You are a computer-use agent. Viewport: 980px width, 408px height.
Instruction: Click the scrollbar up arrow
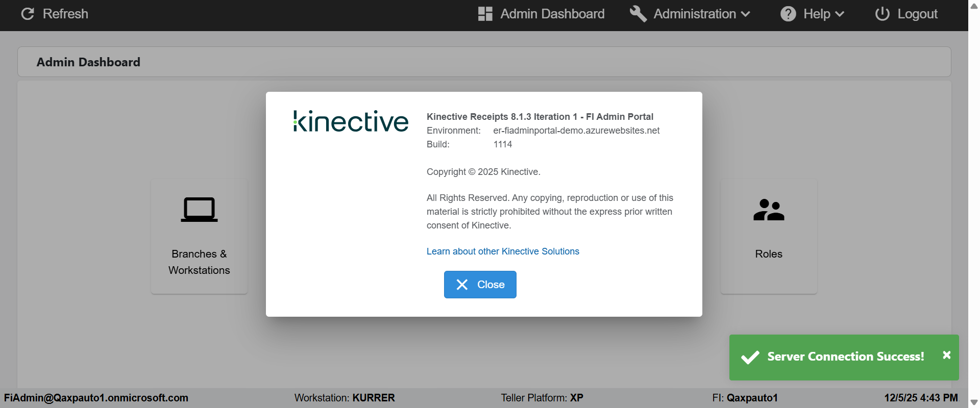click(x=974, y=6)
